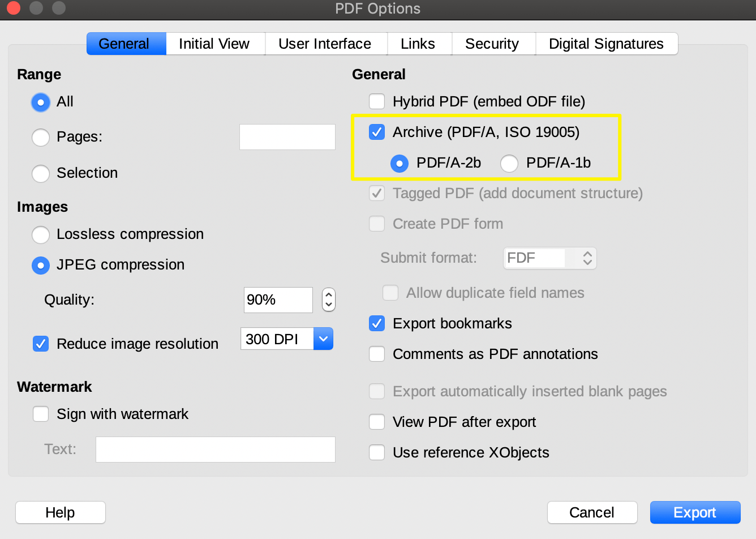Click inside the Pages range field

click(x=287, y=137)
